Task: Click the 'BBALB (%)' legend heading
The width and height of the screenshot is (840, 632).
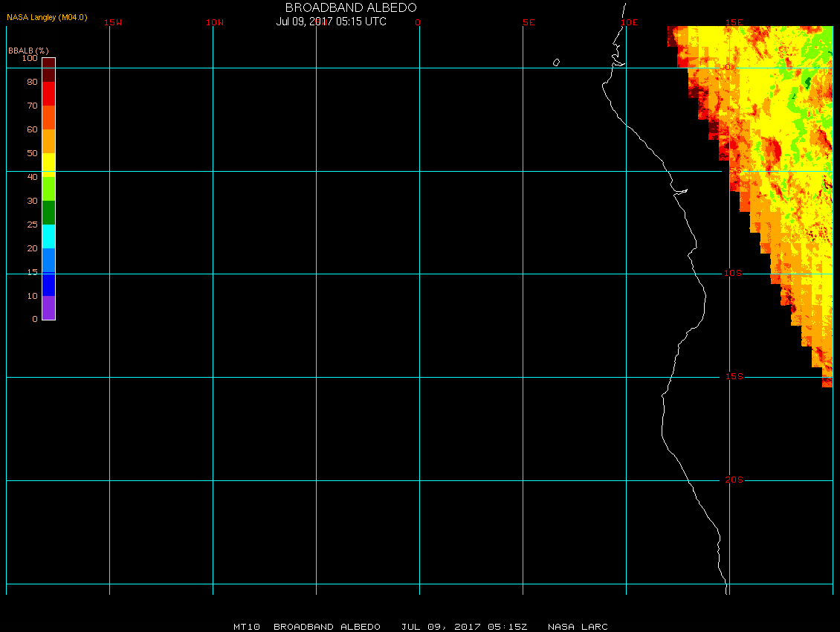Action: tap(28, 51)
